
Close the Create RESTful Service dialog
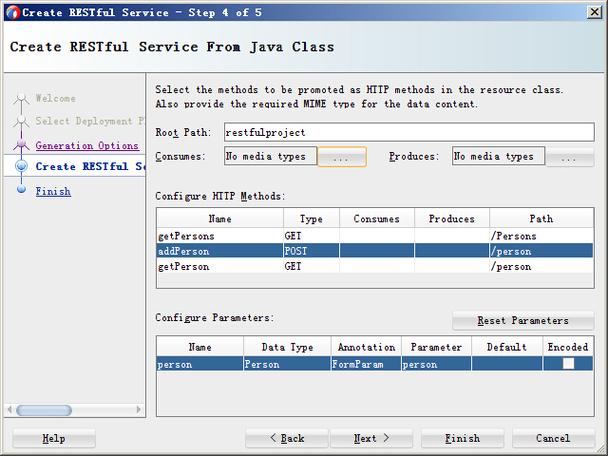[x=594, y=12]
